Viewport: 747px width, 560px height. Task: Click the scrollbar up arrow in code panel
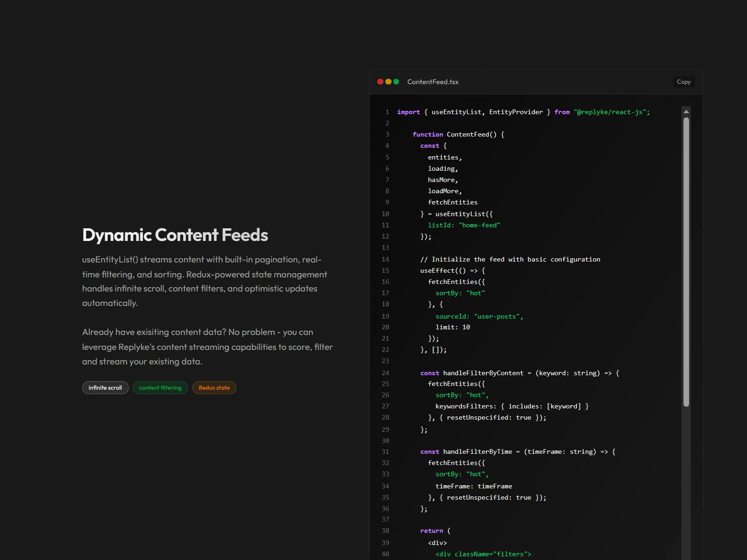point(686,111)
